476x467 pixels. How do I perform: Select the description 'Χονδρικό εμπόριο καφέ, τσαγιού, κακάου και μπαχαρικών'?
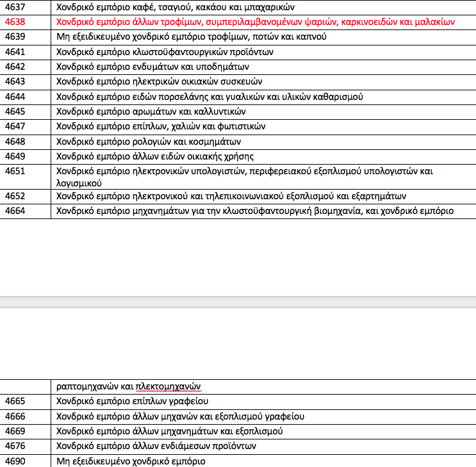[176, 7]
